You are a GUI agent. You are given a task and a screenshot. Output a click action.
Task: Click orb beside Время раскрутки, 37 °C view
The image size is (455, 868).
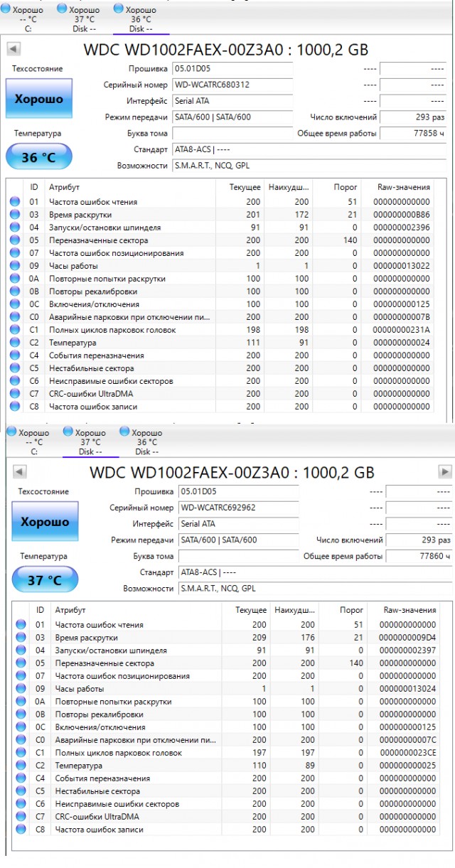pos(21,638)
